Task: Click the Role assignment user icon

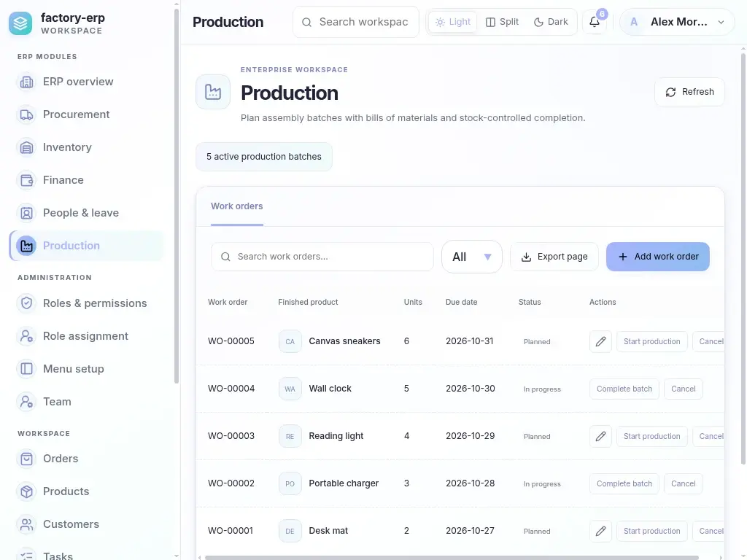Action: (27, 336)
